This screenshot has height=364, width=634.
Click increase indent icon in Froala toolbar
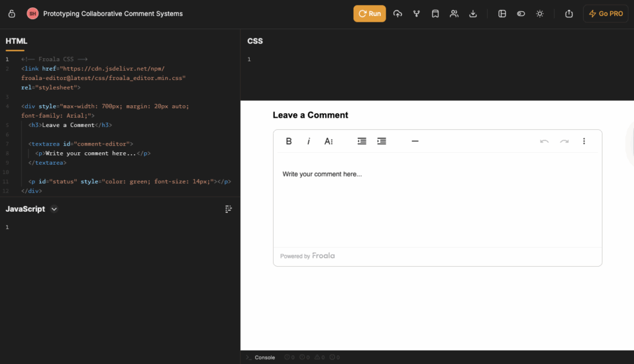381,141
